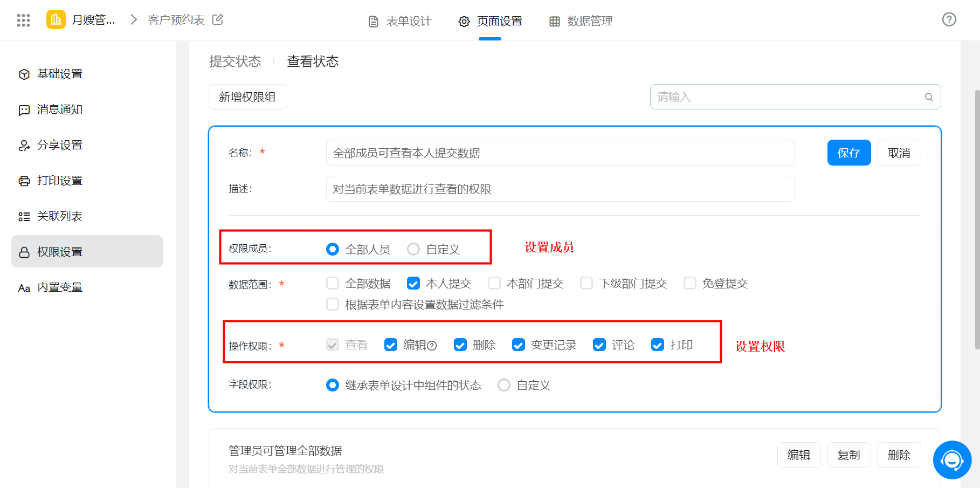The width and height of the screenshot is (980, 488).
Task: Switch to 页面设置 tab
Action: coord(491,21)
